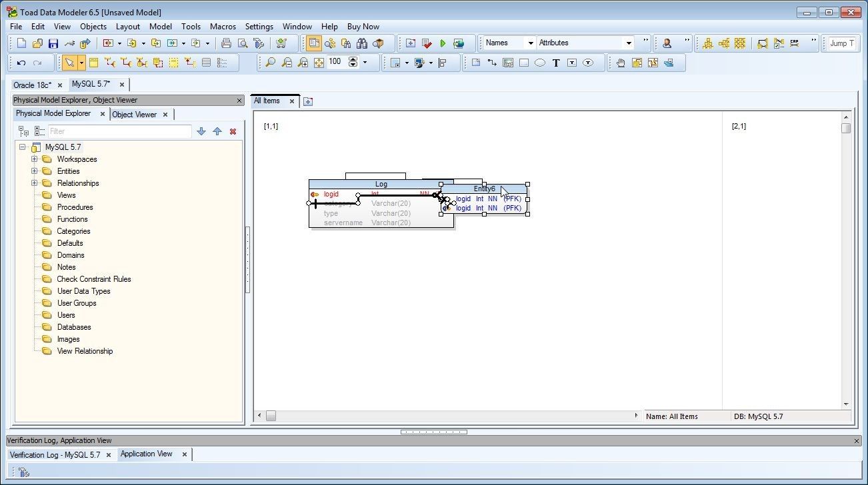Clear filter with red X icon
The width and height of the screenshot is (868, 485).
(x=233, y=131)
